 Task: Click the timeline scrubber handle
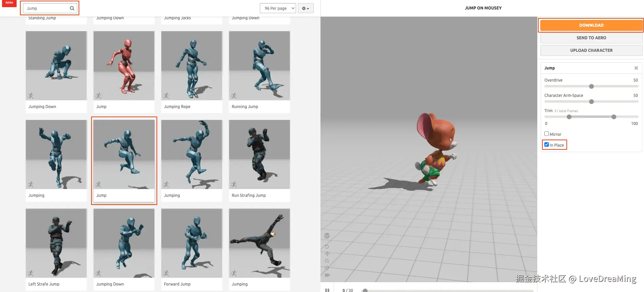coord(365,290)
